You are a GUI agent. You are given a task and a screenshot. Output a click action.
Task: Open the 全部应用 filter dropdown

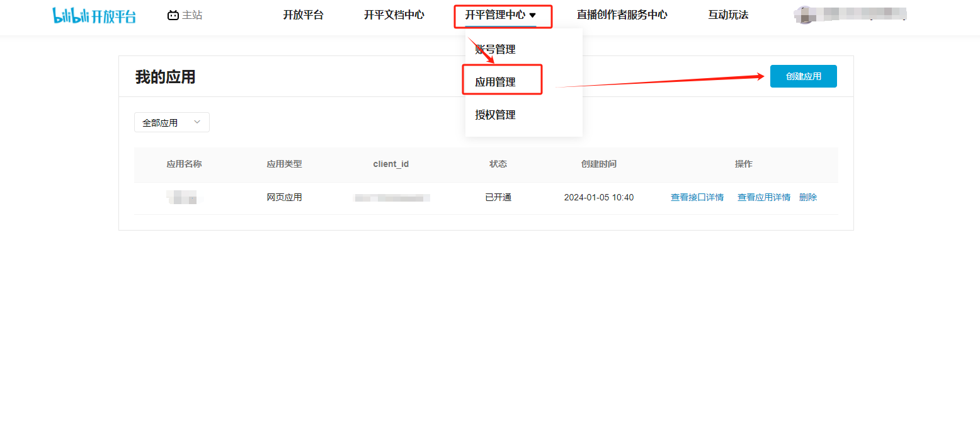tap(172, 122)
